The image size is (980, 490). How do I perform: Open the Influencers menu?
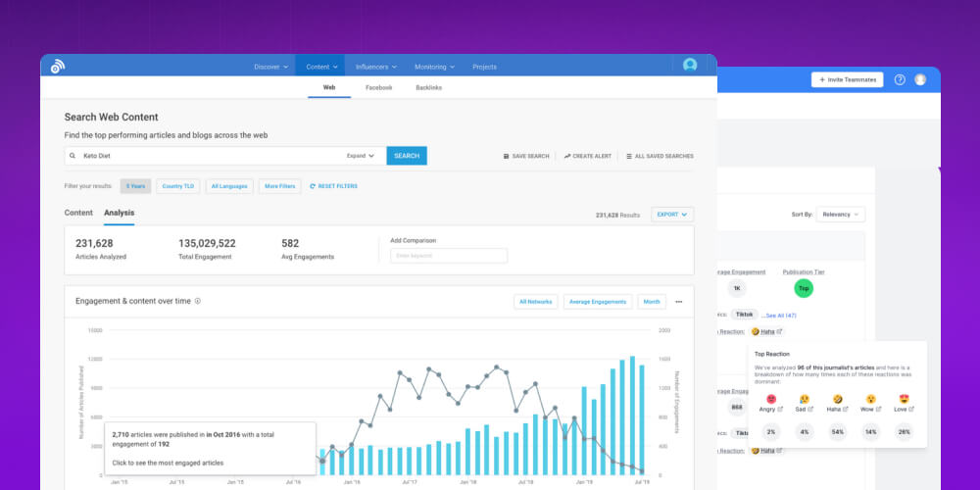click(376, 67)
